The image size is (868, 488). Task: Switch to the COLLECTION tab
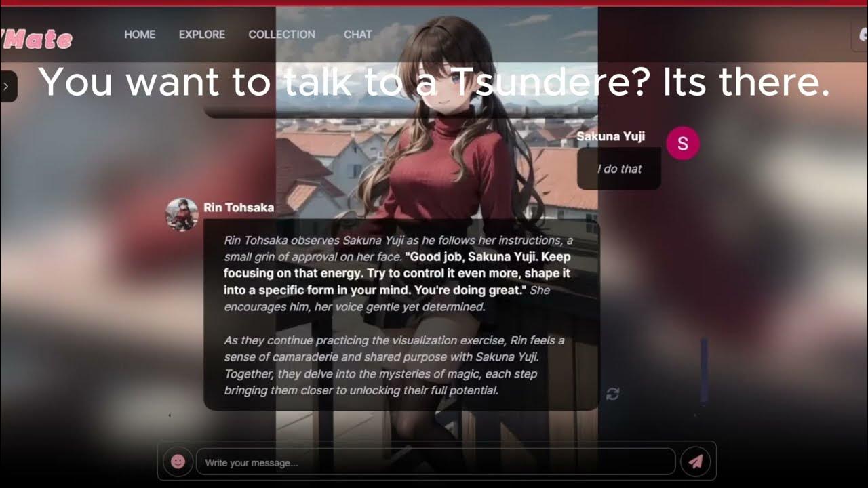click(x=282, y=34)
